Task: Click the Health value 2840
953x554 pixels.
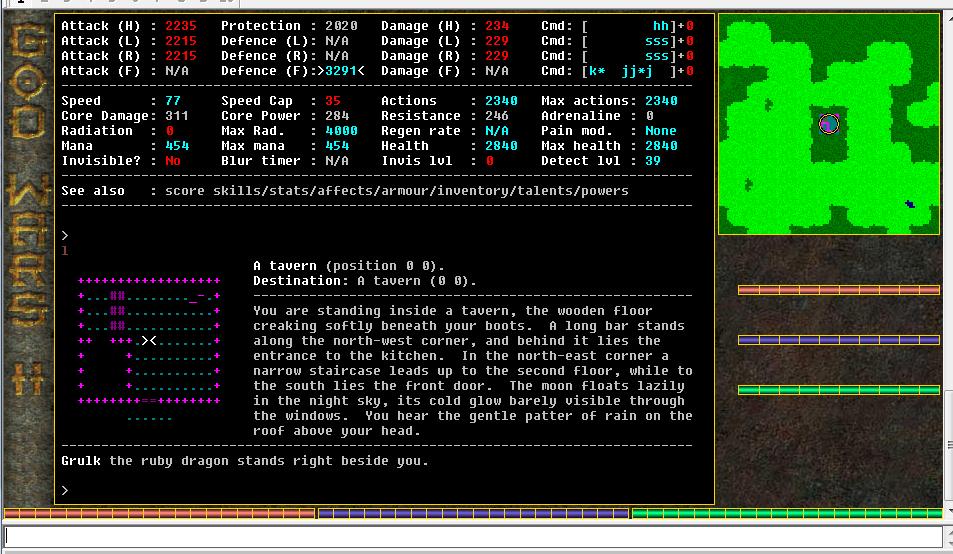Action: tap(501, 146)
